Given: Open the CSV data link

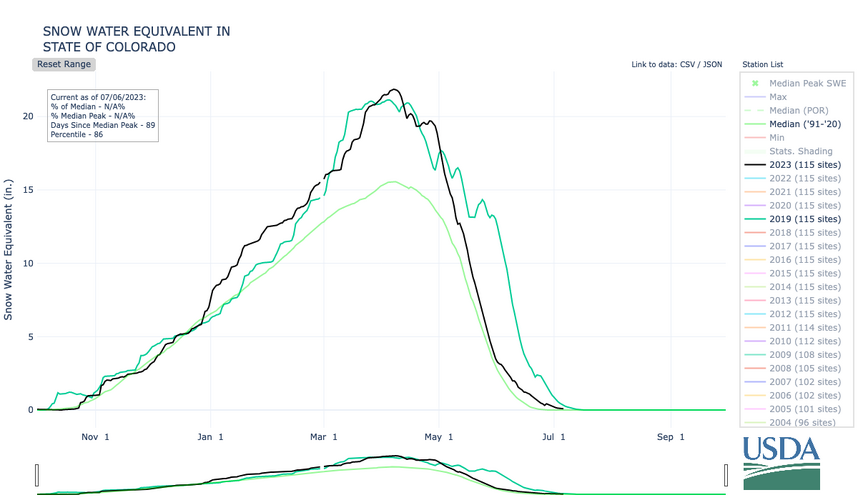Looking at the screenshot, I should click(x=688, y=65).
